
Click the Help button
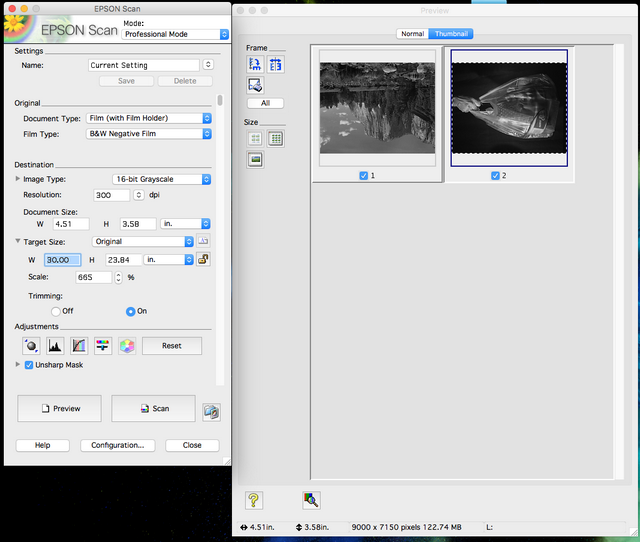42,445
